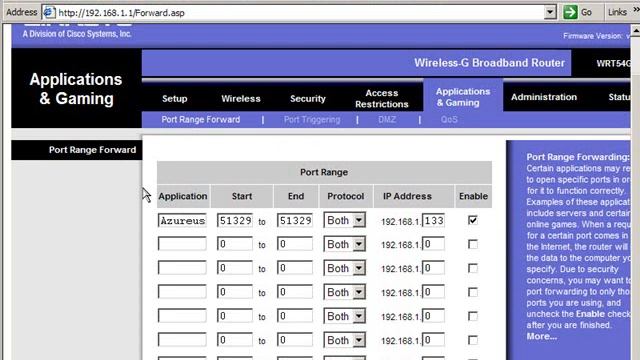Click Start port field in second row
640x360 pixels.
[x=235, y=244]
